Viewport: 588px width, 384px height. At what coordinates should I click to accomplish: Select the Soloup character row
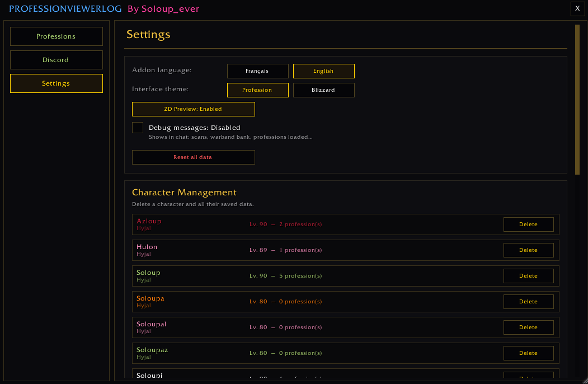point(345,276)
